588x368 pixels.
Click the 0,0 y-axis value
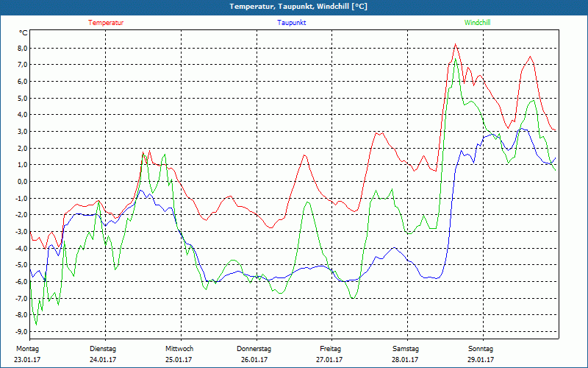pyautogui.click(x=23, y=181)
